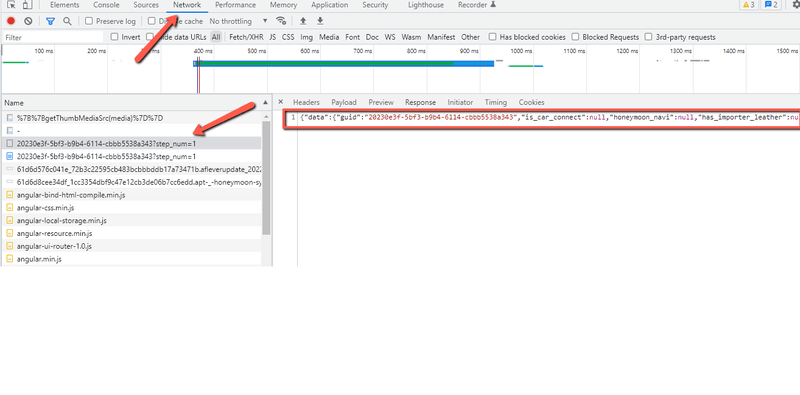Filter requests by Media type
Screen dimensions: 800x395
tap(329, 37)
